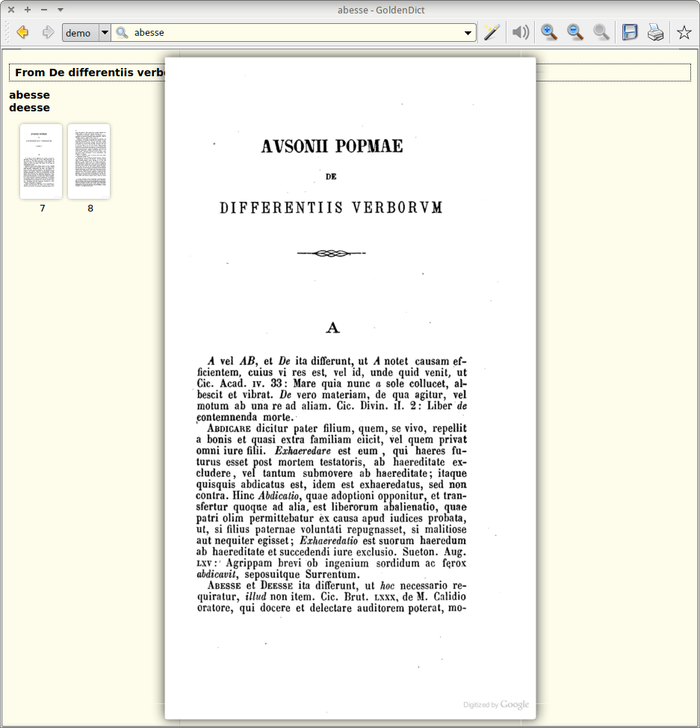Zoom out the article view

coord(575,32)
